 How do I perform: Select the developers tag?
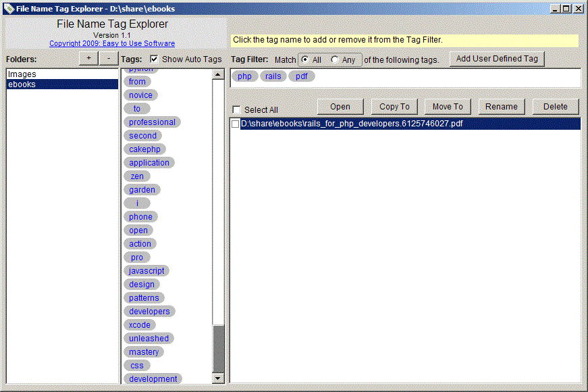point(149,311)
